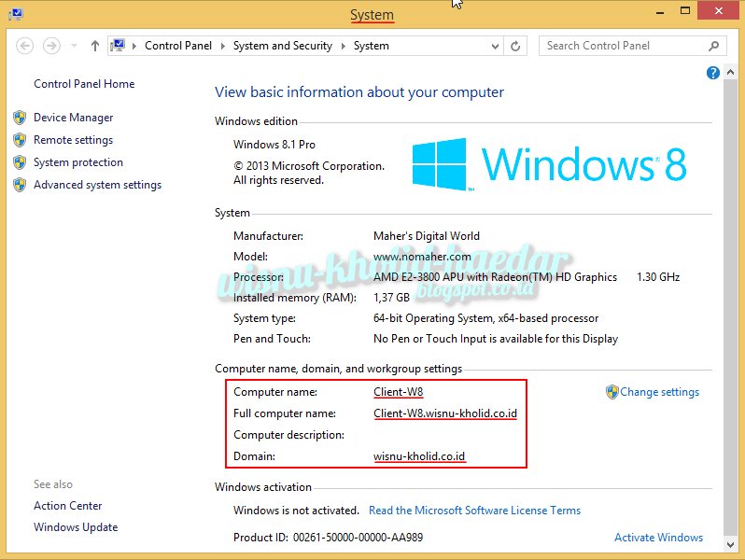This screenshot has width=745, height=560.
Task: Click the Back navigation arrow
Action: click(24, 46)
